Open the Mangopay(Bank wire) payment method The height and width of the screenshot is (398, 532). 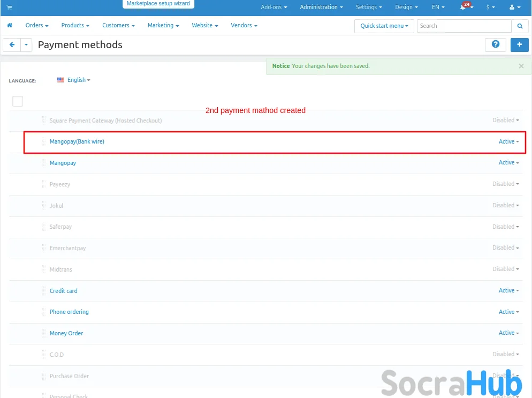point(77,141)
